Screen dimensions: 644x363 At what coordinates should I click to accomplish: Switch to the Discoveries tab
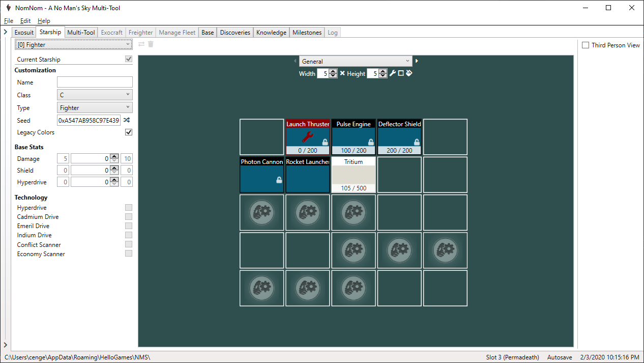pyautogui.click(x=235, y=33)
